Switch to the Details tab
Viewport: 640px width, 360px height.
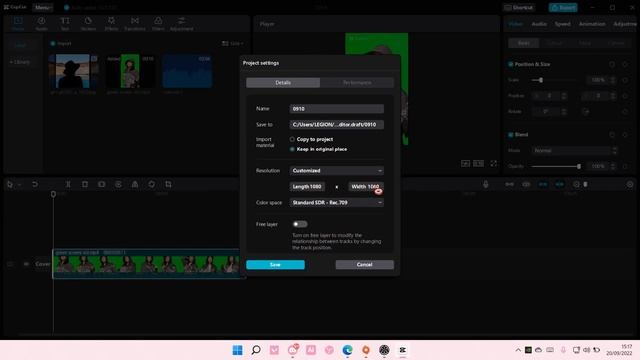pos(283,83)
